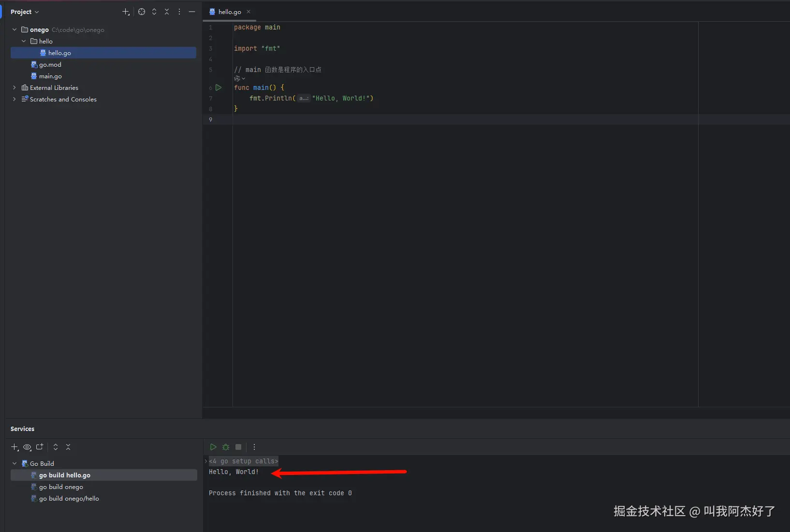Open main.go in the project tree
Screen dimensions: 790x532
coord(50,76)
